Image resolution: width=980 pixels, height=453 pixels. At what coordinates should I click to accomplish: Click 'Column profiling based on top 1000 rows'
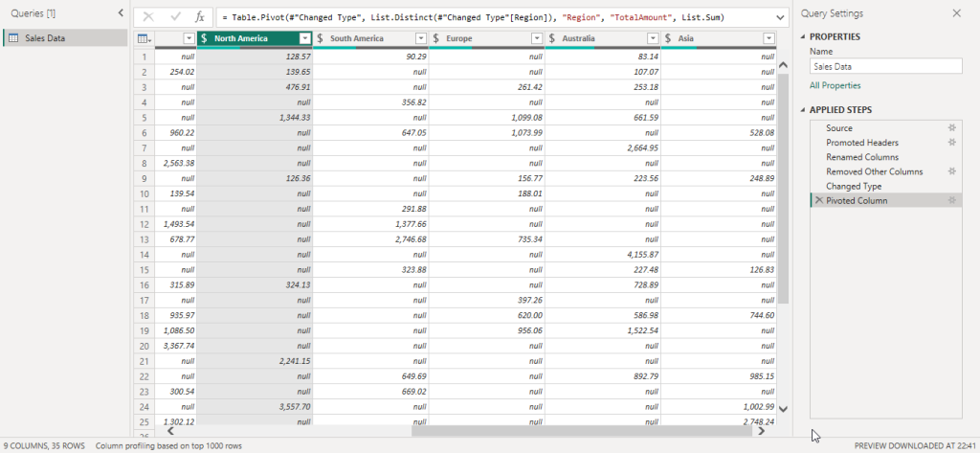pyautogui.click(x=168, y=446)
